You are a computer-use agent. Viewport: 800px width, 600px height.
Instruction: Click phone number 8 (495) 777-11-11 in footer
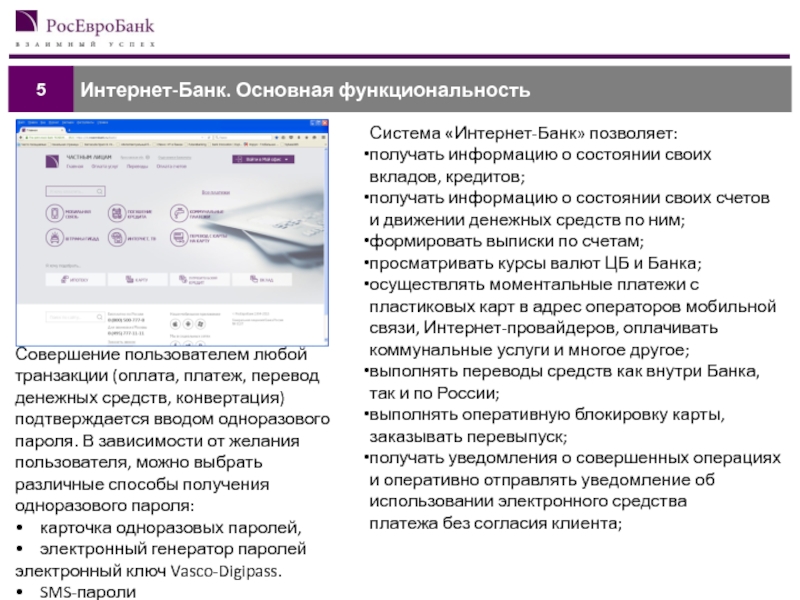pyautogui.click(x=126, y=333)
